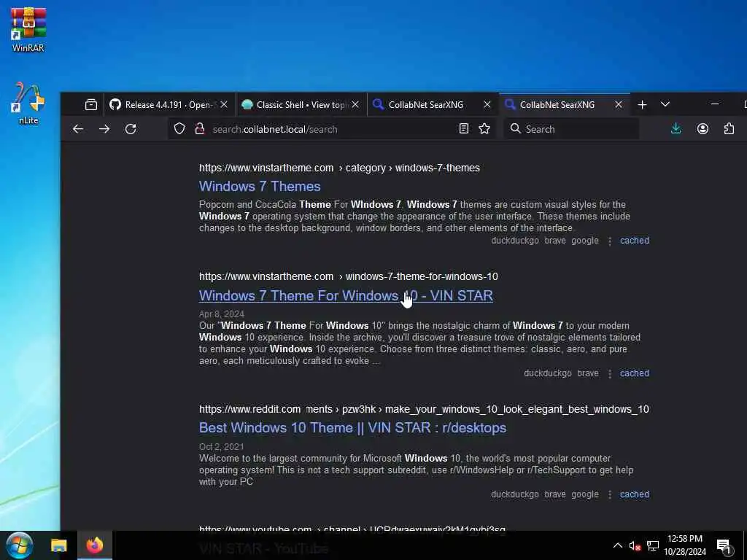Close the active CollabNet SearXNG tab
Screen dimensions: 747x560
619,105
